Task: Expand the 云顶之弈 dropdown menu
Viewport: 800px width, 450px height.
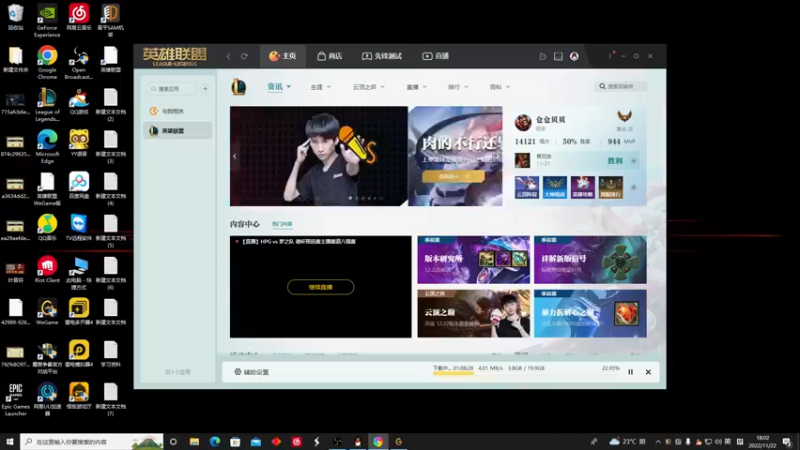Action: (x=368, y=87)
